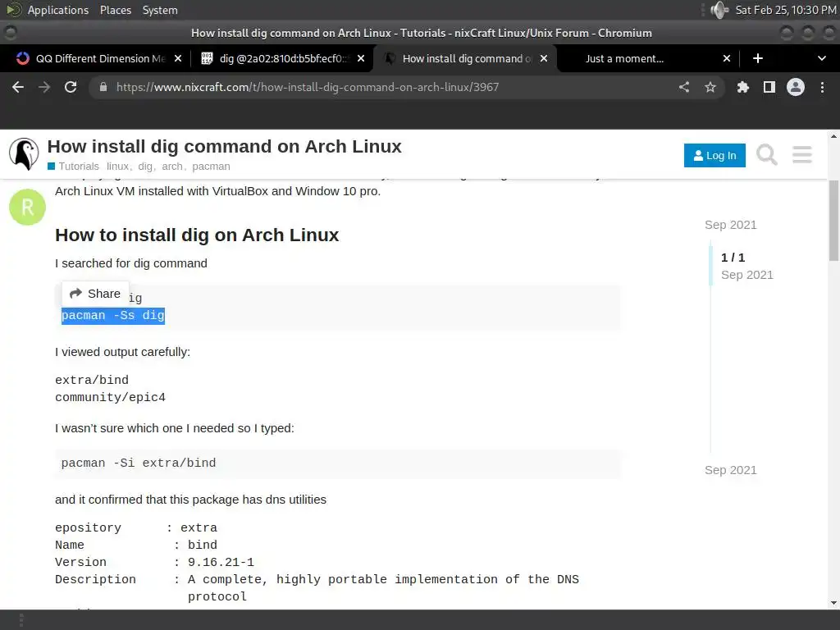The height and width of the screenshot is (630, 840).
Task: Open the page share icon in address bar
Action: tap(684, 87)
